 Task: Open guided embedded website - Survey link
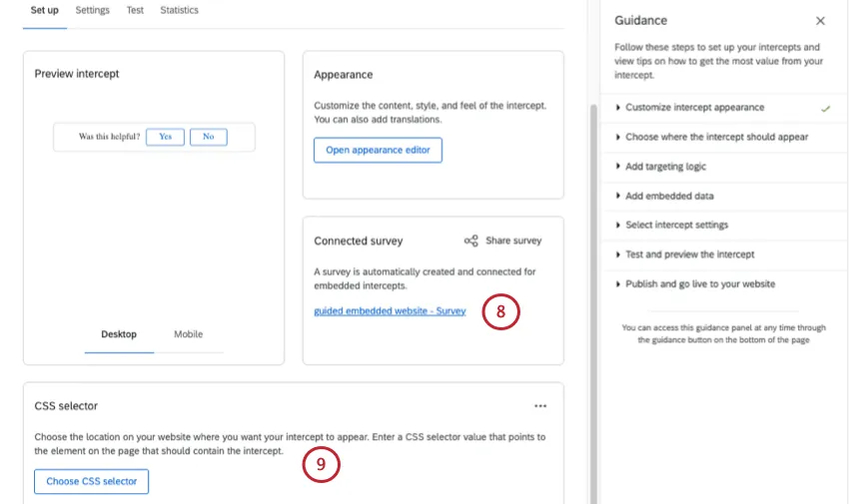[x=390, y=311]
